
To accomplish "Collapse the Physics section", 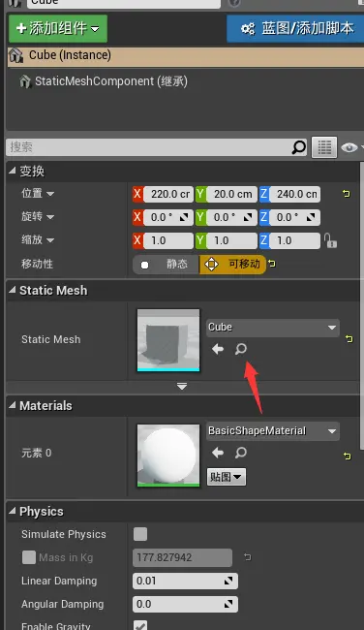I will [13, 511].
